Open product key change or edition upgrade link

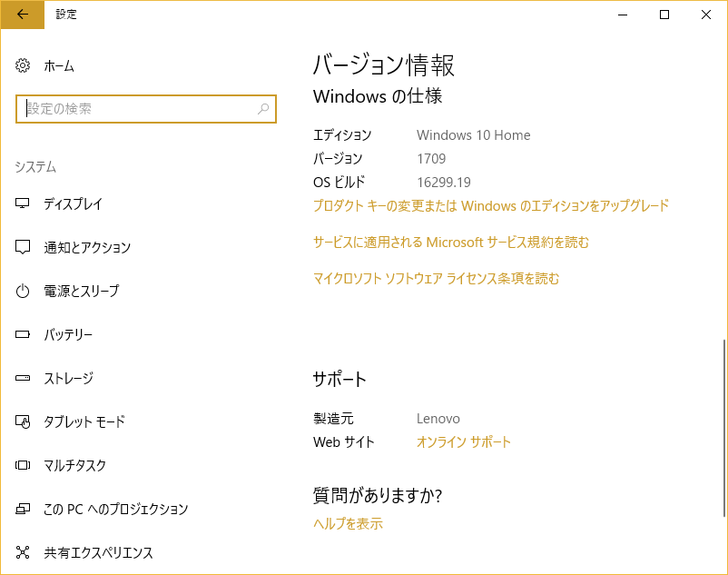click(x=491, y=205)
